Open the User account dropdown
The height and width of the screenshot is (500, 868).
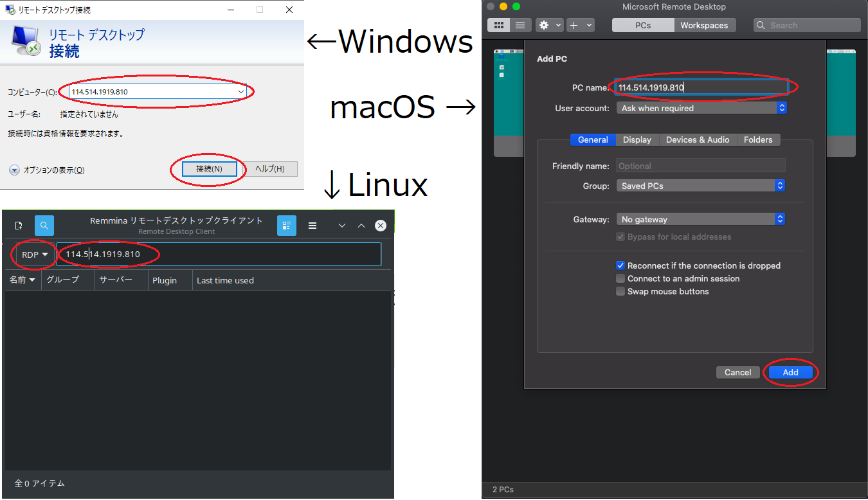tap(701, 108)
